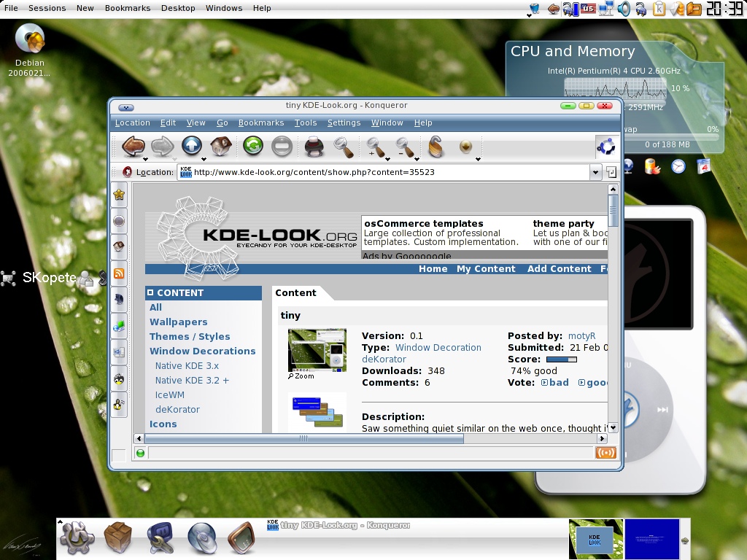This screenshot has width=747, height=560.
Task: Click the Konqueror taskbar entry in bottom panel
Action: tap(338, 525)
